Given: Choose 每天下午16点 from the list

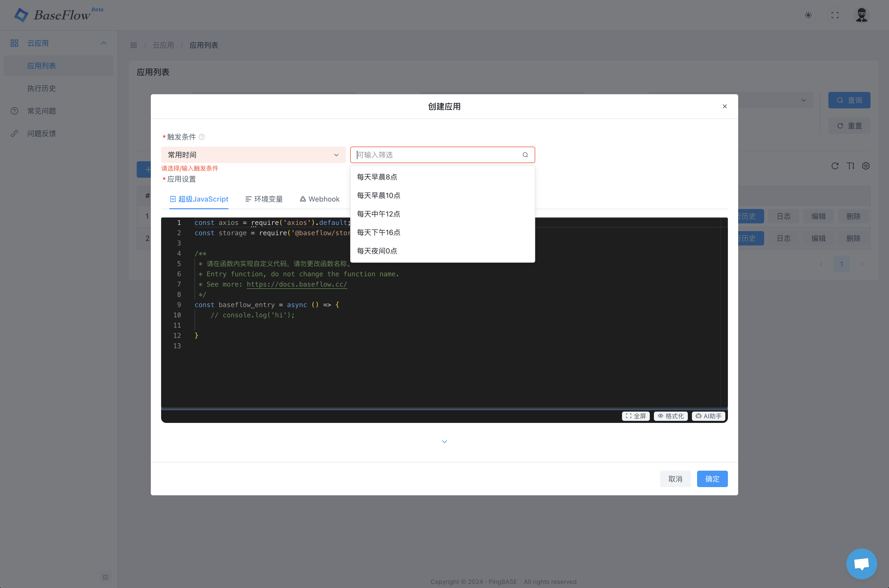Looking at the screenshot, I should tap(442, 232).
